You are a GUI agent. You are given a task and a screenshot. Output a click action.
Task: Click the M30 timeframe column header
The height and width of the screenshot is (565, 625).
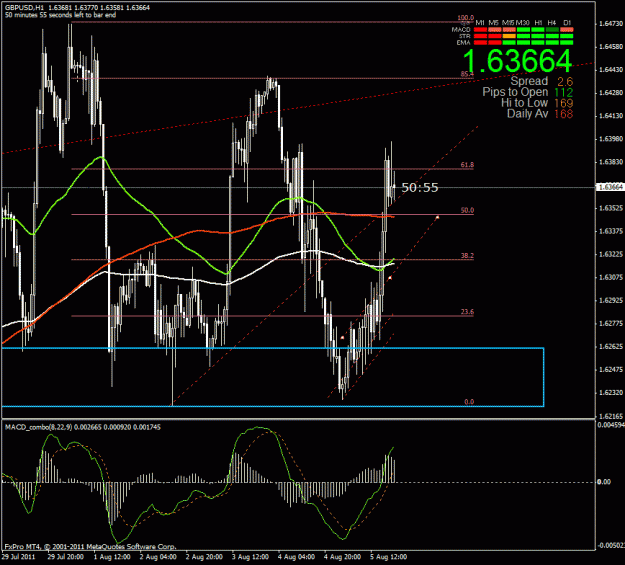(x=523, y=23)
